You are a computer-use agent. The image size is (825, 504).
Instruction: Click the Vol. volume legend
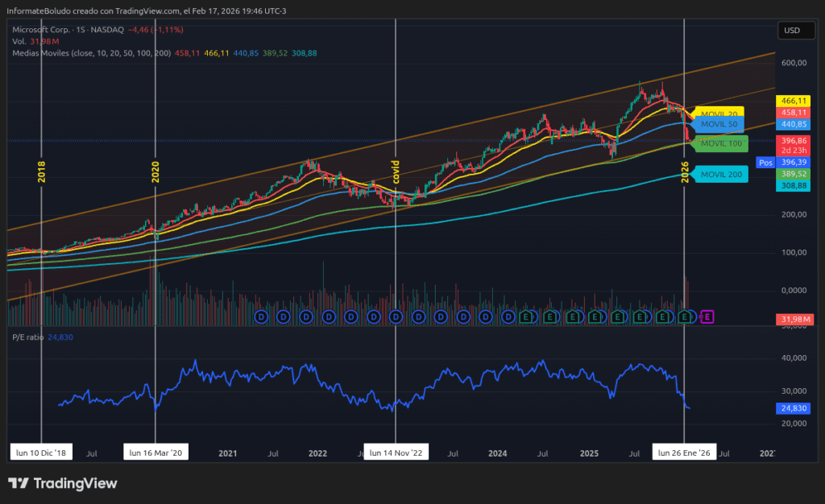point(19,41)
